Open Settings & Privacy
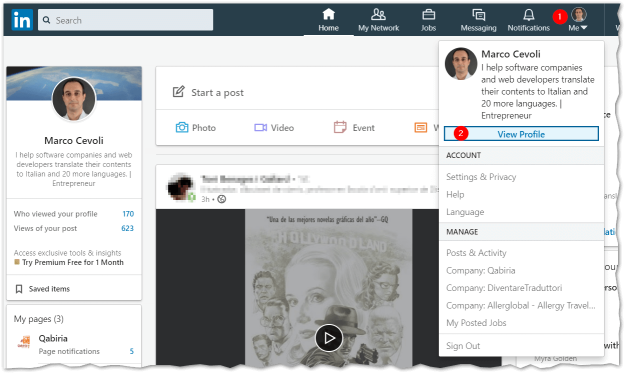 click(481, 177)
